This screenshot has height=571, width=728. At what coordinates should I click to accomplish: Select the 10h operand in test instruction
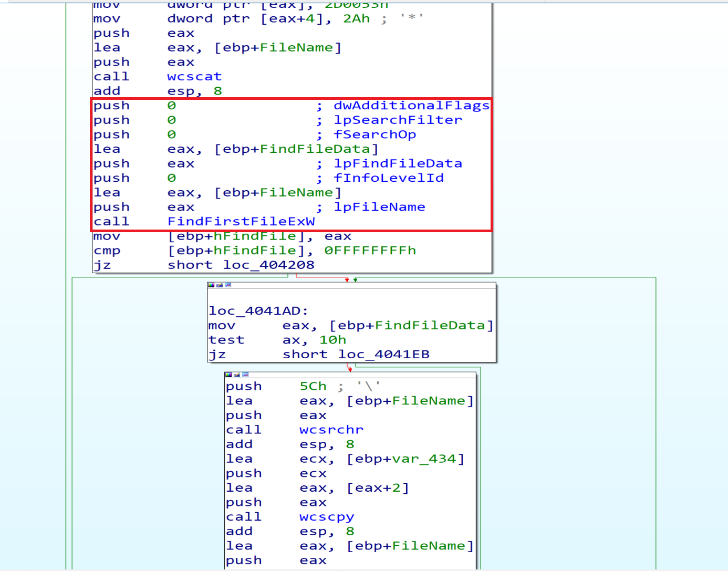[332, 340]
